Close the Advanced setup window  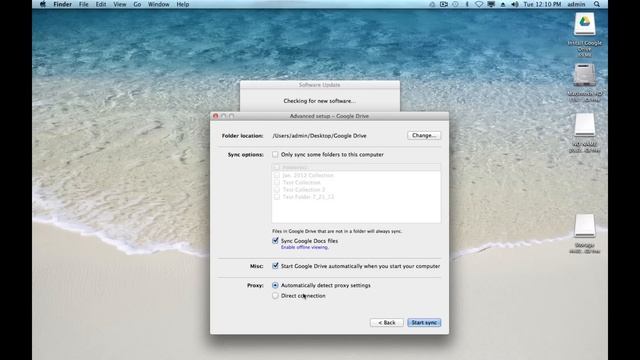click(216, 116)
